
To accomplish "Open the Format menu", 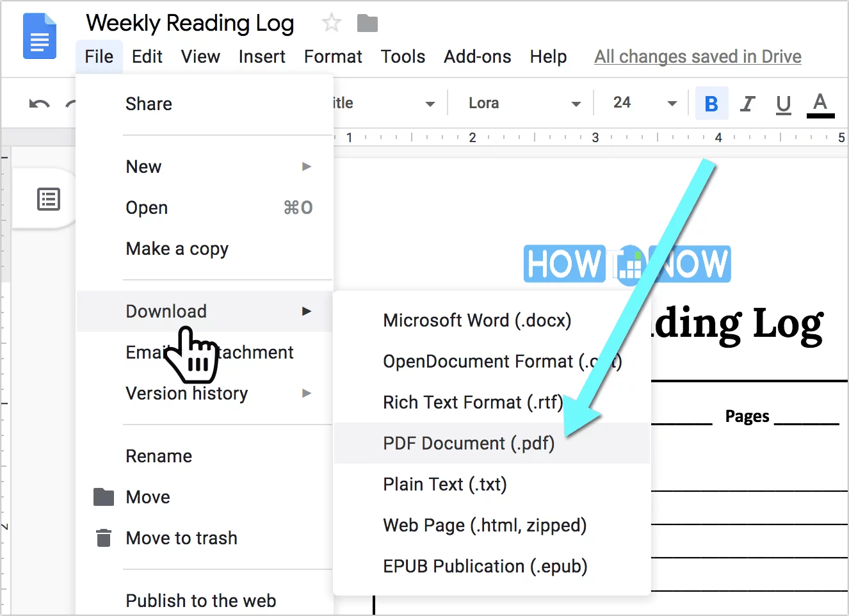I will [333, 56].
